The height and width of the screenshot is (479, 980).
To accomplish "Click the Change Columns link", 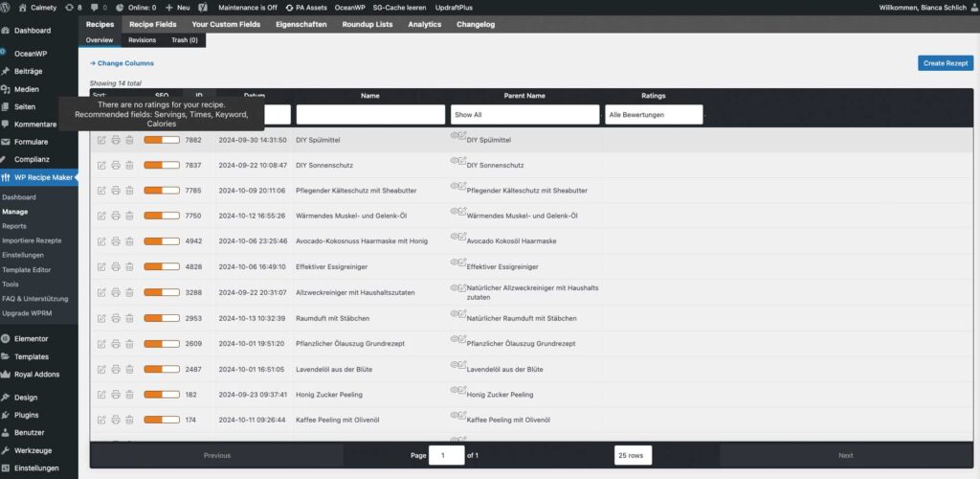I will click(124, 63).
